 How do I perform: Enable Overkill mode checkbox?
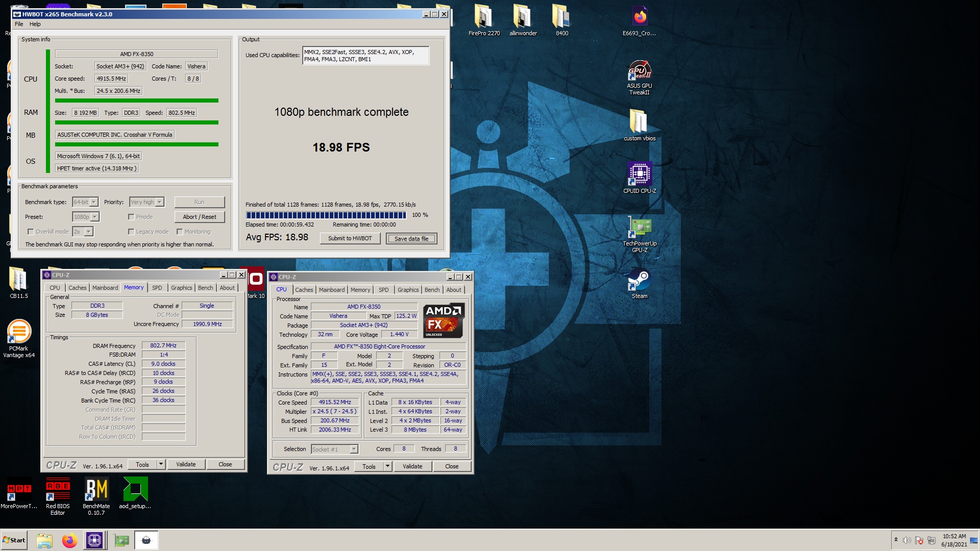31,232
